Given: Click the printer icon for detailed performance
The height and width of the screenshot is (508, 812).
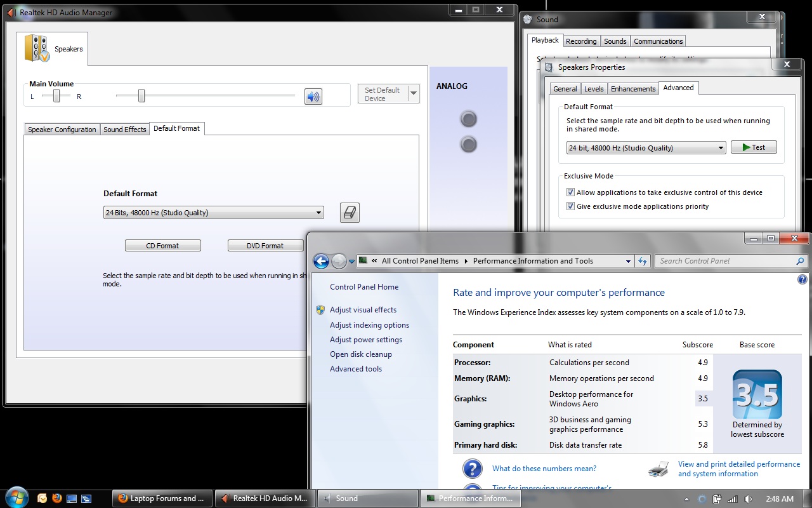Looking at the screenshot, I should click(658, 469).
